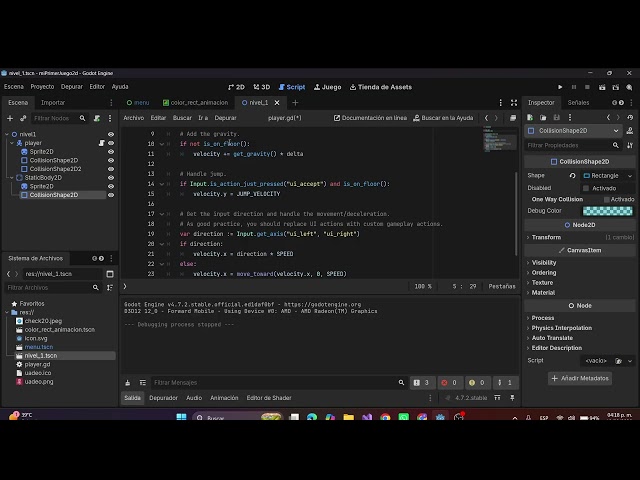
Task: Enable One Way Collision checkbox
Action: [x=607, y=199]
